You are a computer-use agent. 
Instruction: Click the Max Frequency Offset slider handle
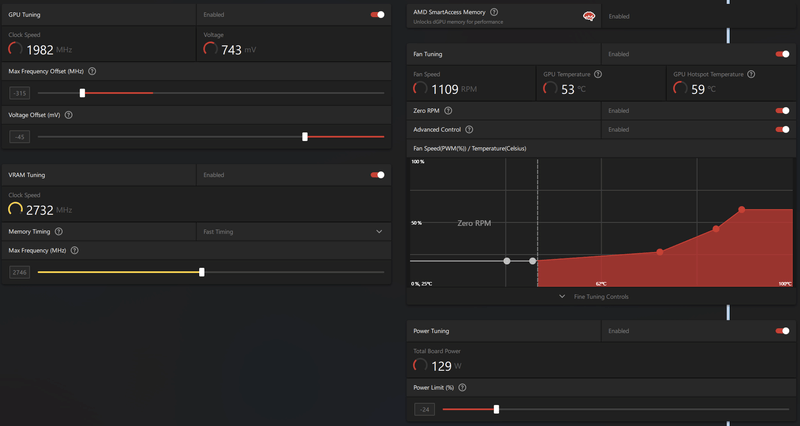click(x=82, y=93)
